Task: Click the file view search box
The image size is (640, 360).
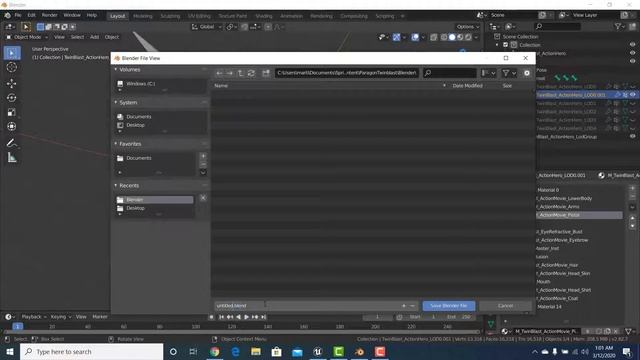Action: pos(449,73)
